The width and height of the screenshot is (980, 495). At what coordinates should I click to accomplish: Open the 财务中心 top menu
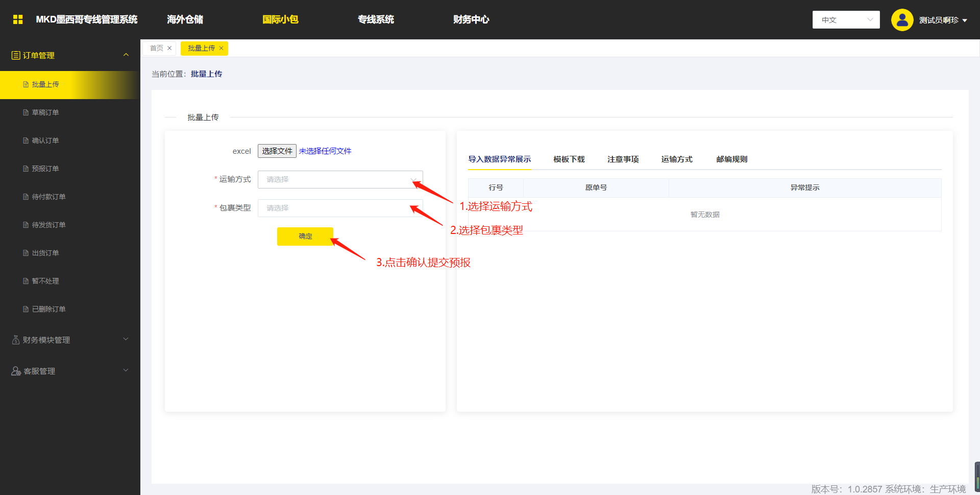[471, 19]
